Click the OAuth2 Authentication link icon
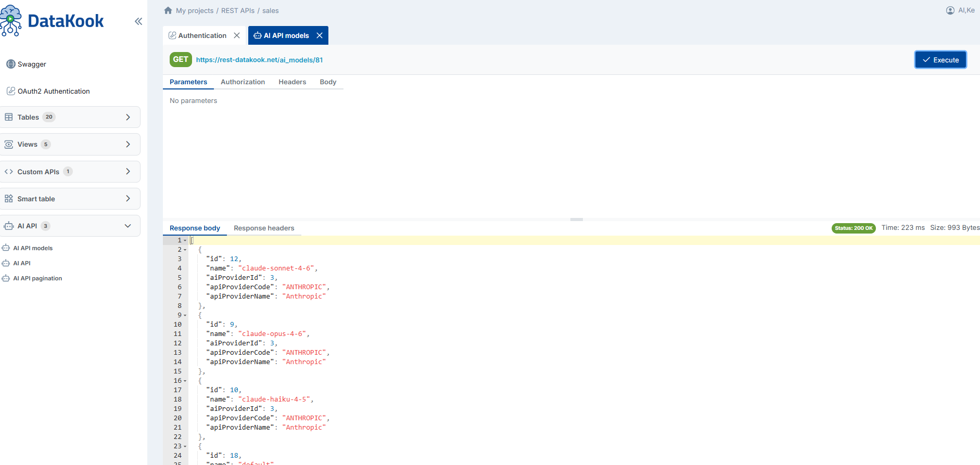This screenshot has height=465, width=980. coord(10,91)
